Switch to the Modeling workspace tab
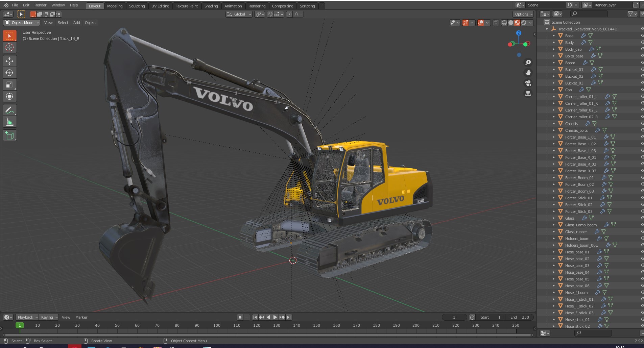644x348 pixels. pyautogui.click(x=115, y=6)
